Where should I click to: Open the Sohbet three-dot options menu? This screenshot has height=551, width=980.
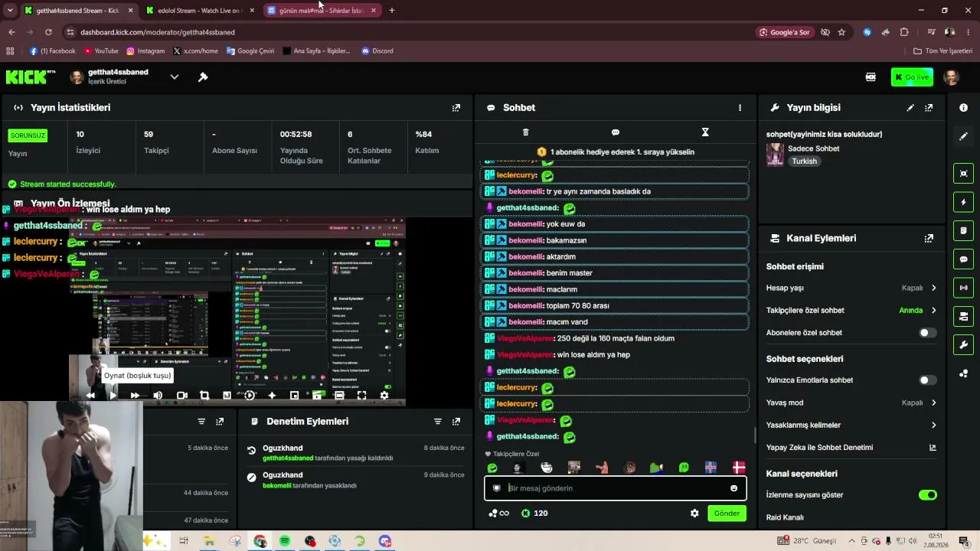point(740,108)
